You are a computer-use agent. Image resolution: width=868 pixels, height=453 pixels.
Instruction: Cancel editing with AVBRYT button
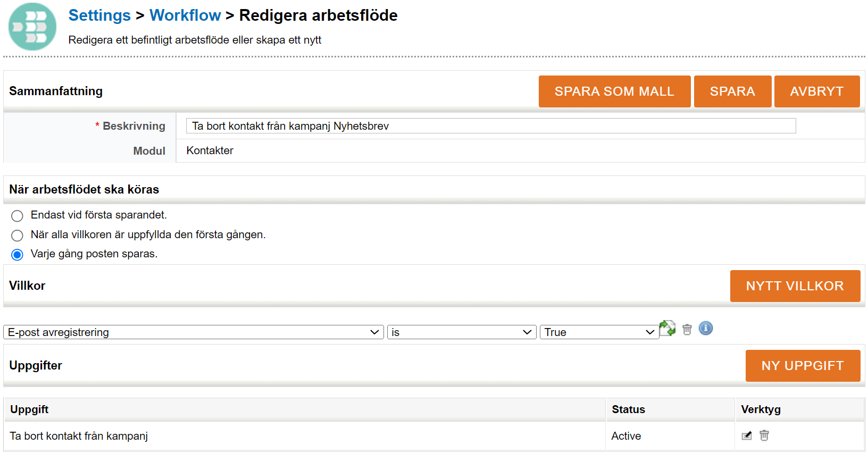click(816, 91)
